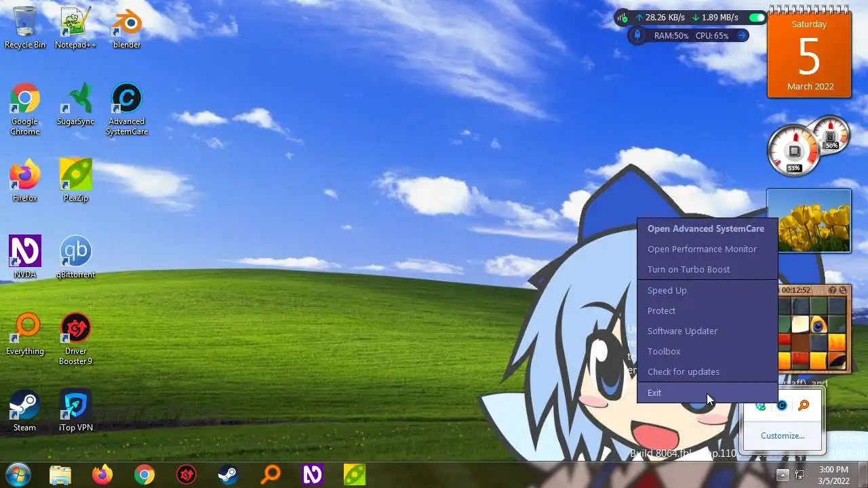Click the Show desktop button at taskbar end

coord(863,474)
